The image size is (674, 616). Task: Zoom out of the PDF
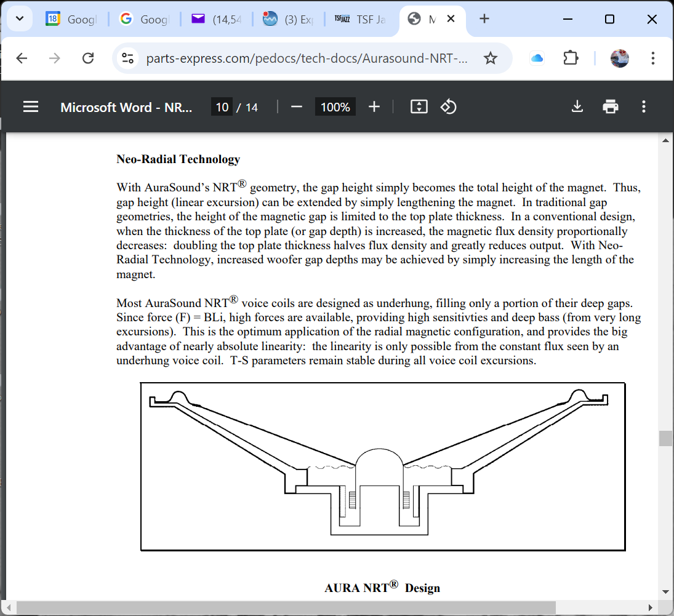pyautogui.click(x=297, y=106)
